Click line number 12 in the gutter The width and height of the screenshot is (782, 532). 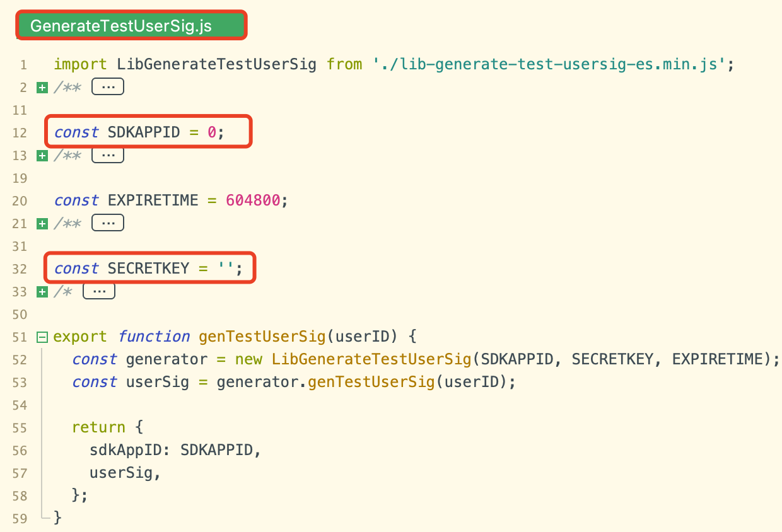pos(20,133)
